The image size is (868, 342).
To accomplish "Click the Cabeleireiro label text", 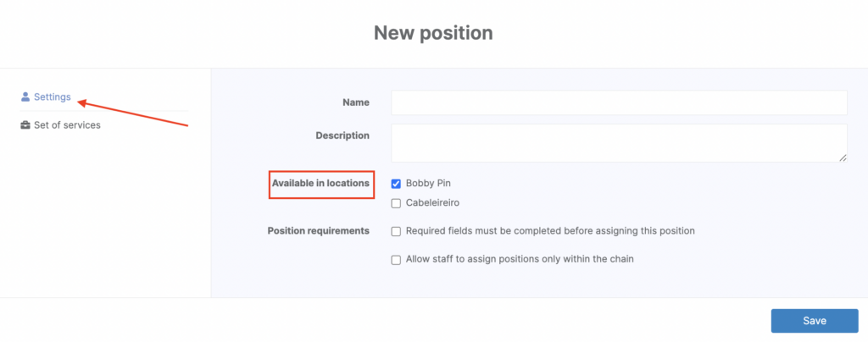I will [x=432, y=203].
